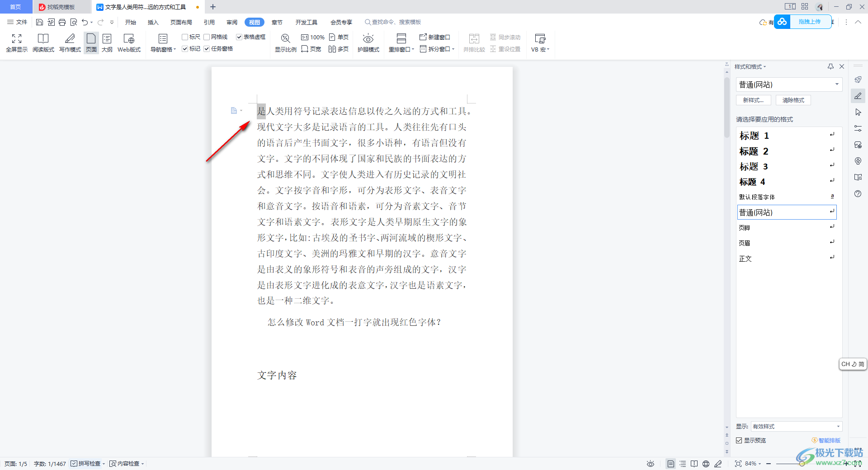Click the new tab plus button
This screenshot has width=868, height=470.
click(213, 7)
